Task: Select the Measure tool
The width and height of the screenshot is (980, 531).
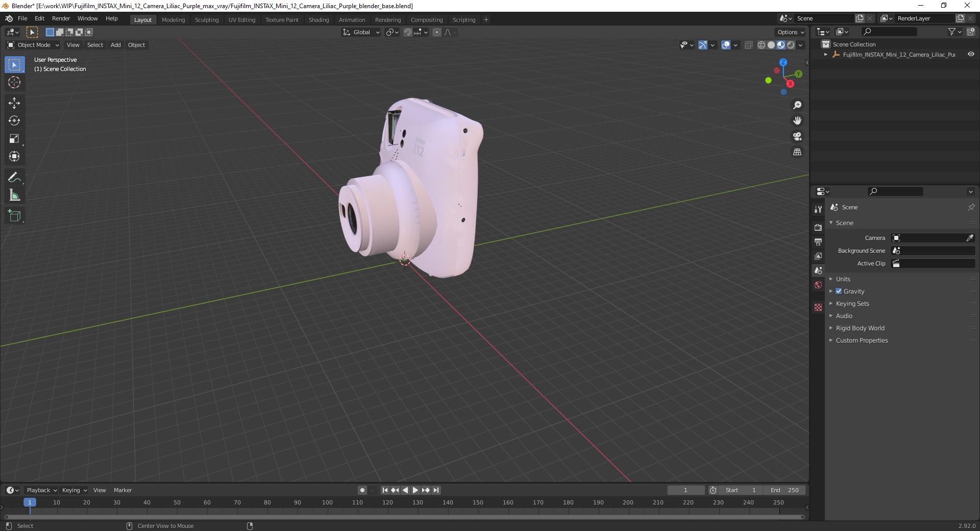Action: tap(14, 196)
